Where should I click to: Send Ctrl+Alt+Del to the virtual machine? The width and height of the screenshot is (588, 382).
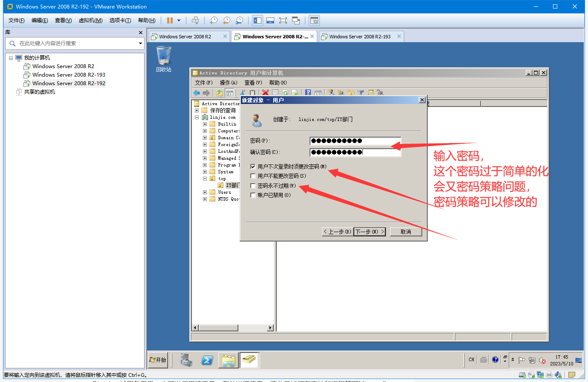[x=195, y=20]
